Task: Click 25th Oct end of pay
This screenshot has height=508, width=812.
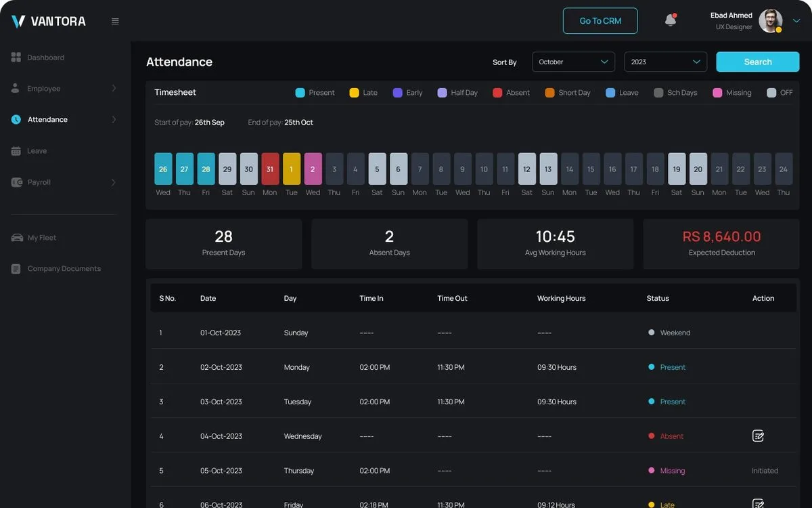Action: (x=298, y=123)
